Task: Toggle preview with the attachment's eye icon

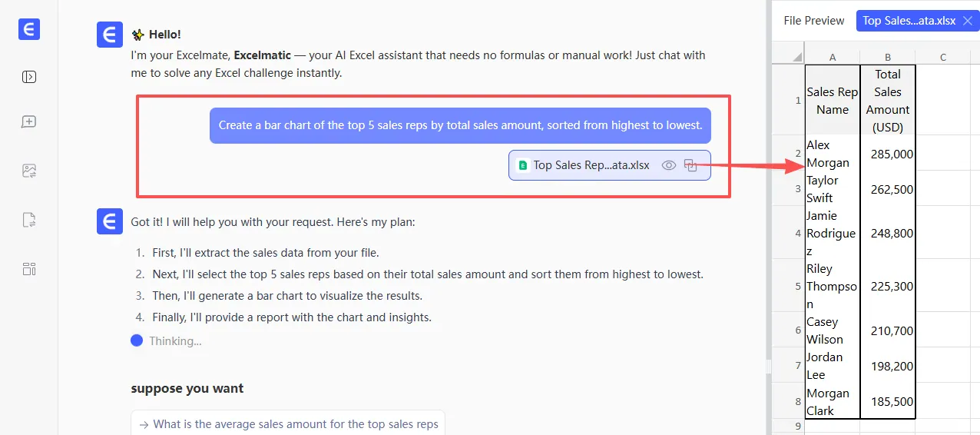Action: [x=669, y=165]
